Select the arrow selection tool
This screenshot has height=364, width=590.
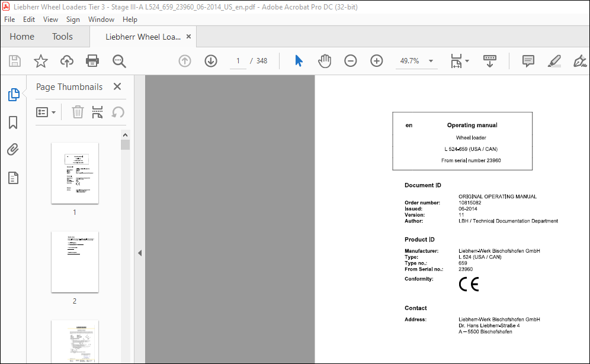click(299, 61)
